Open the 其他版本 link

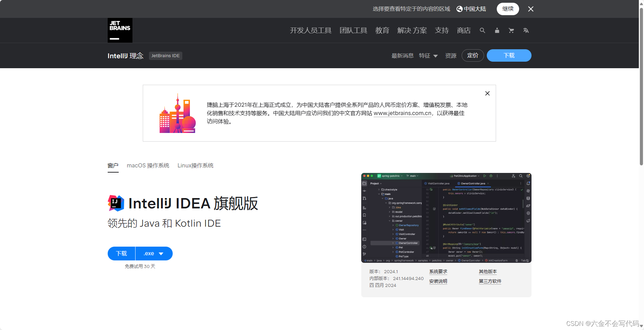[488, 272]
